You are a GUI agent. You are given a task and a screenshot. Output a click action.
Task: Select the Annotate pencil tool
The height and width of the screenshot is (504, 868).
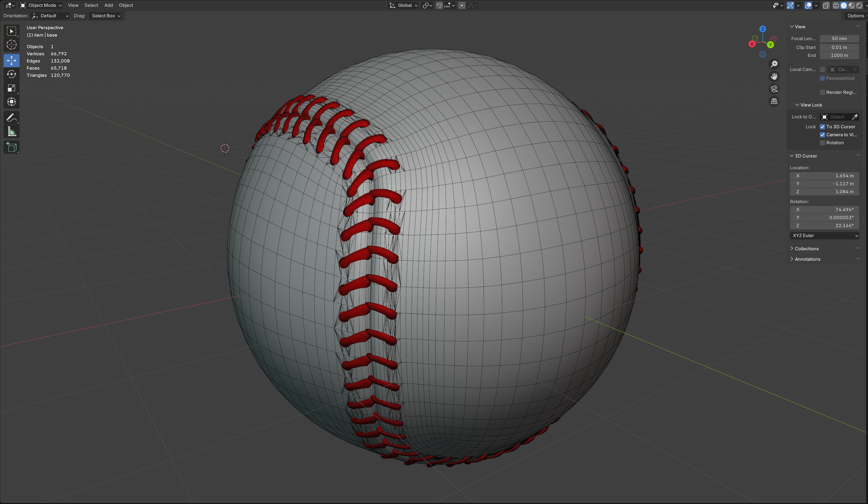coord(11,118)
